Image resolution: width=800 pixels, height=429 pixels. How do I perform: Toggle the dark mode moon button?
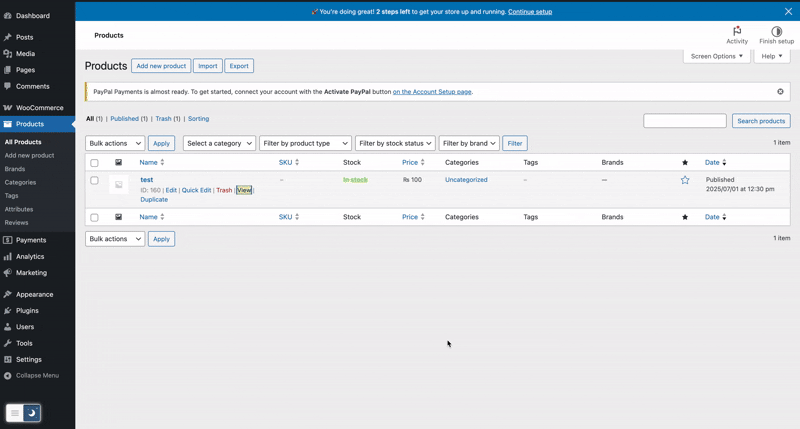[x=32, y=413]
